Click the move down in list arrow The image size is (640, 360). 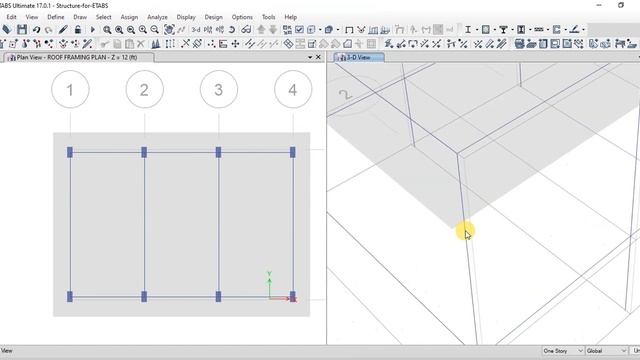273,30
